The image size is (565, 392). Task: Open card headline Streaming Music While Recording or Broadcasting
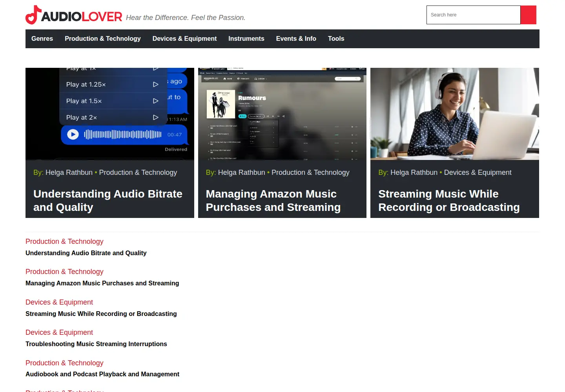[449, 200]
